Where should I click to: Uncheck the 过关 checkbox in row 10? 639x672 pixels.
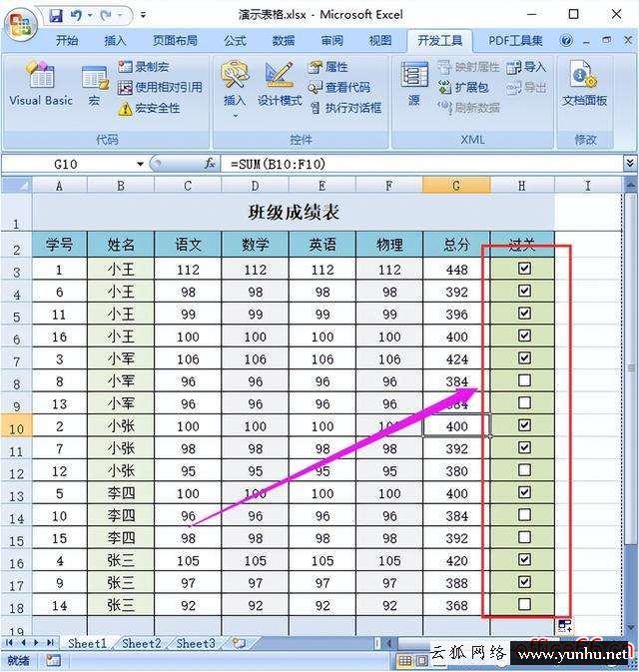524,425
